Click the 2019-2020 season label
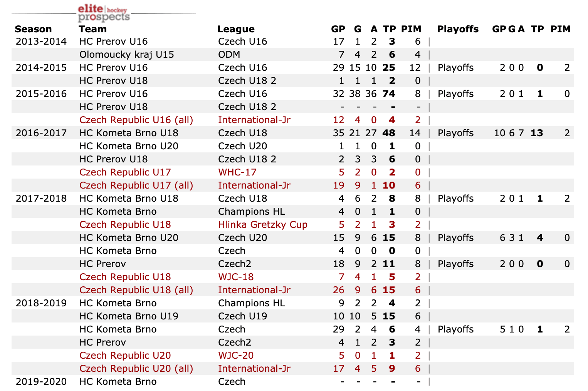 (x=41, y=382)
